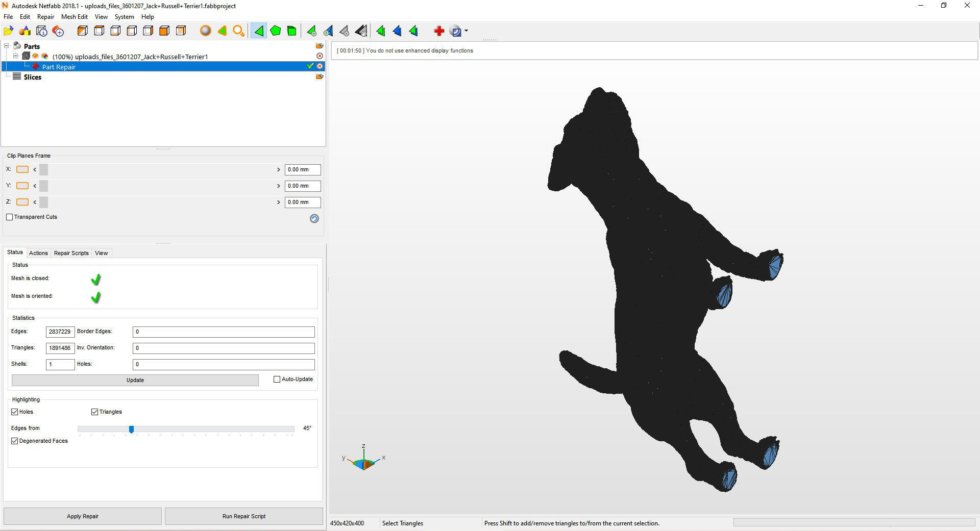This screenshot has width=980, height=531.
Task: Click the add part plus icon
Action: coord(58,31)
